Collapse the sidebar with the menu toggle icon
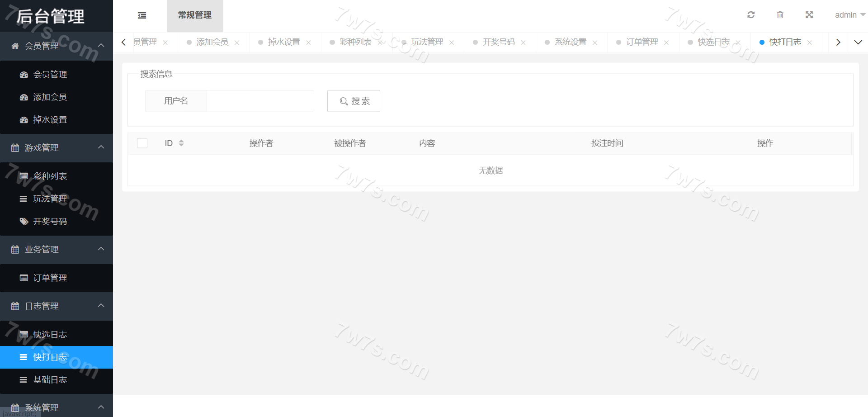The height and width of the screenshot is (417, 868). coord(142,15)
